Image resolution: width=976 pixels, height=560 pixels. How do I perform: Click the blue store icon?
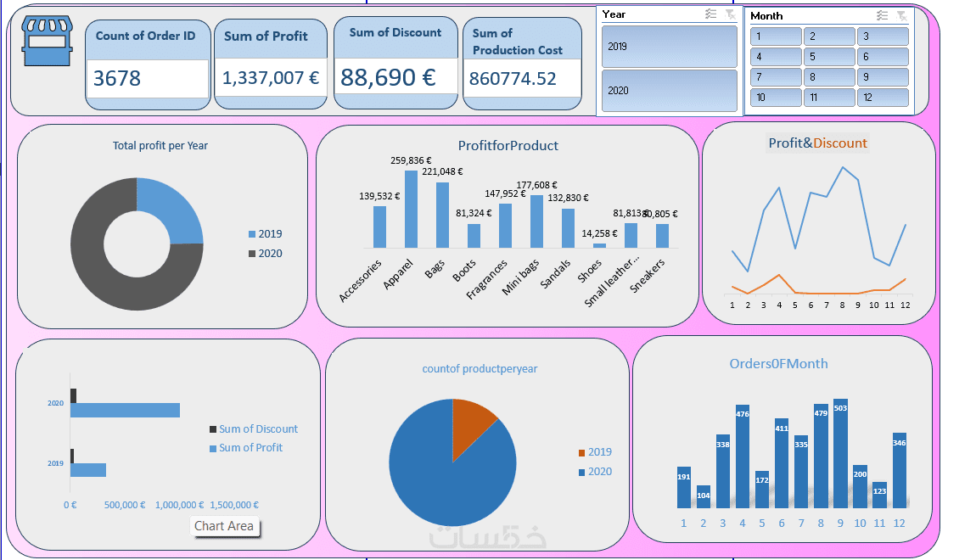pyautogui.click(x=48, y=41)
